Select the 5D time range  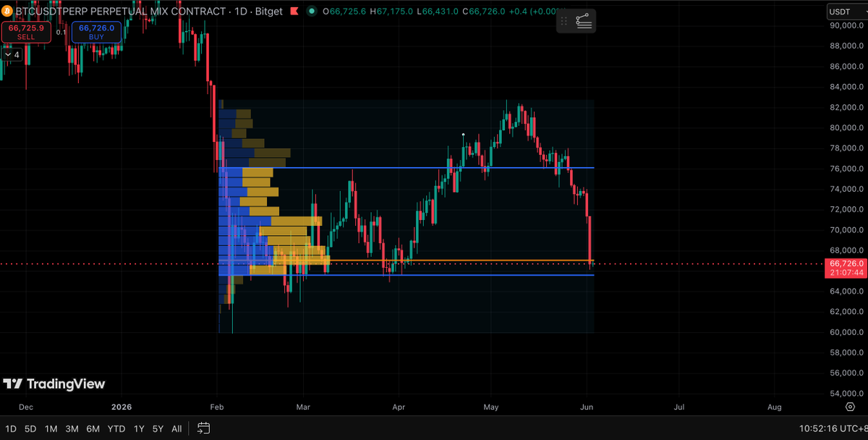click(30, 428)
